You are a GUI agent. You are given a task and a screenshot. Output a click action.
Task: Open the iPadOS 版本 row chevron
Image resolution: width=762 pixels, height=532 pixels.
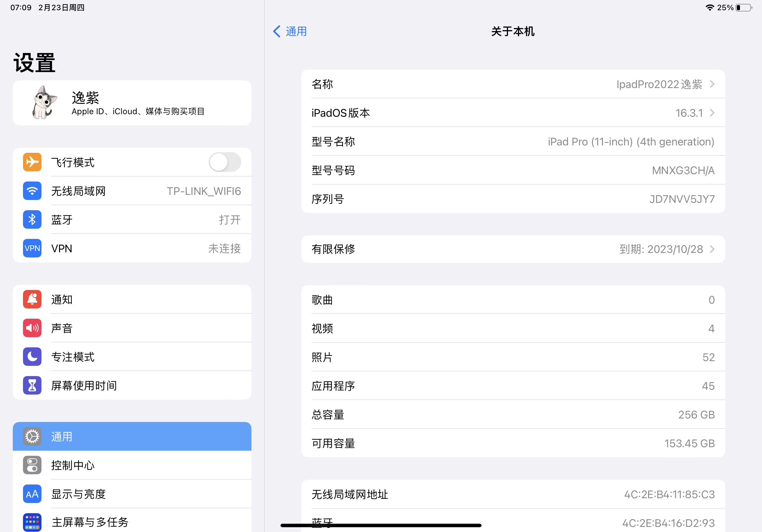pyautogui.click(x=712, y=113)
